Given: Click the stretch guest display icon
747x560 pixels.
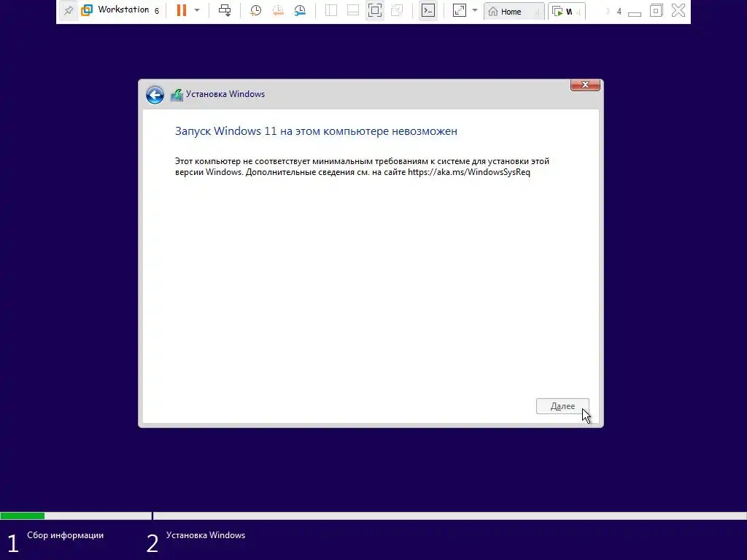Looking at the screenshot, I should pos(460,10).
